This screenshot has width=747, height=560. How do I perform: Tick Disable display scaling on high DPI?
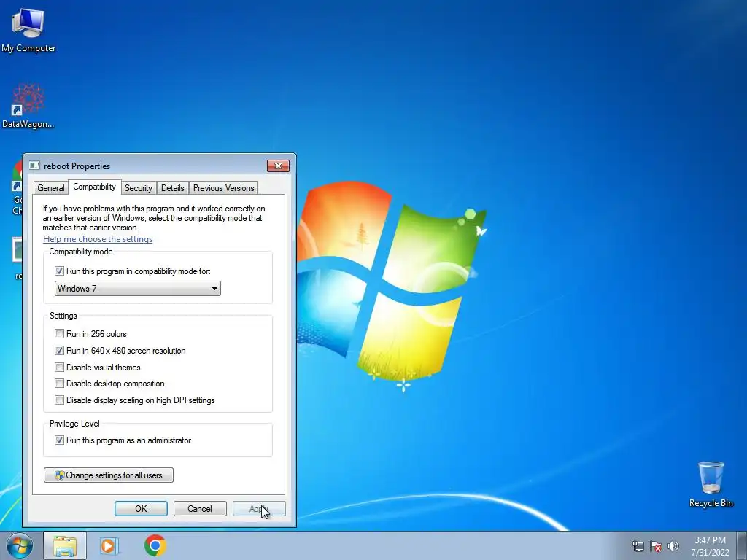59,400
